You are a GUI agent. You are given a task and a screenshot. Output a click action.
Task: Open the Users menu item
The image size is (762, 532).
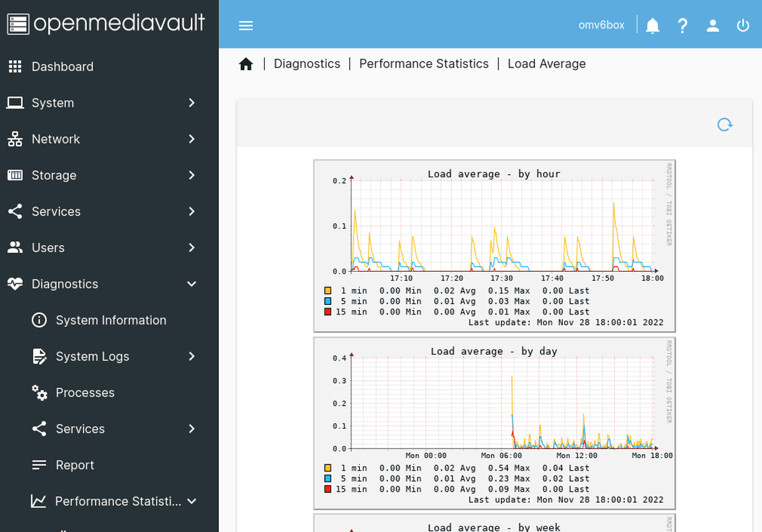(x=109, y=248)
